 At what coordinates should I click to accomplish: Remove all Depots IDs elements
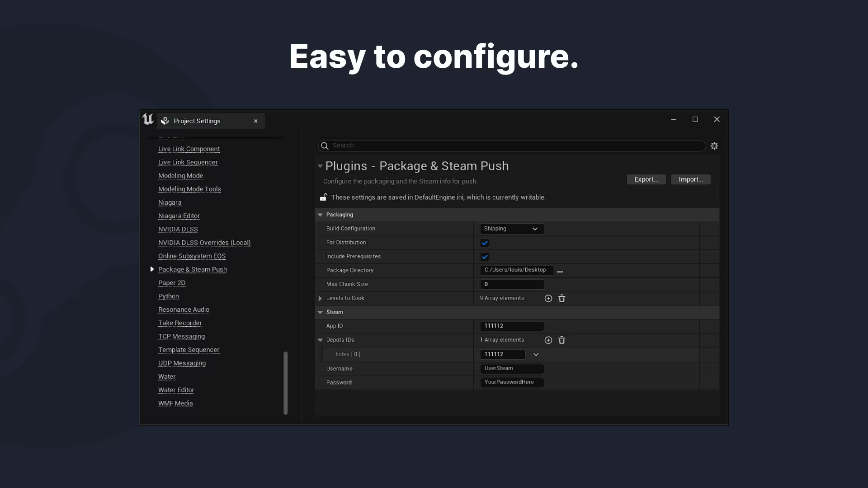coord(562,340)
